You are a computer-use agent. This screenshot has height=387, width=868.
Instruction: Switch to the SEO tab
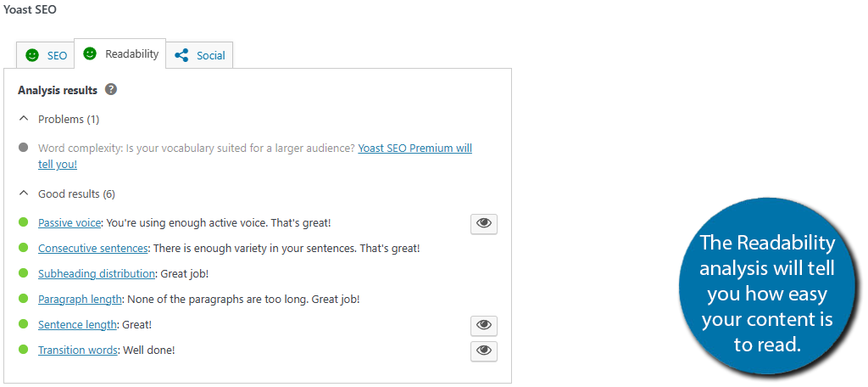click(x=46, y=55)
